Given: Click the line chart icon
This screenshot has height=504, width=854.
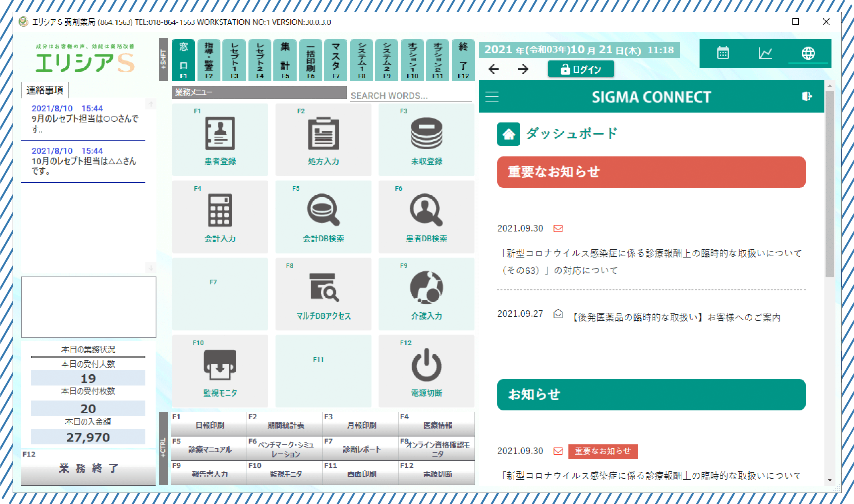Looking at the screenshot, I should coord(765,53).
